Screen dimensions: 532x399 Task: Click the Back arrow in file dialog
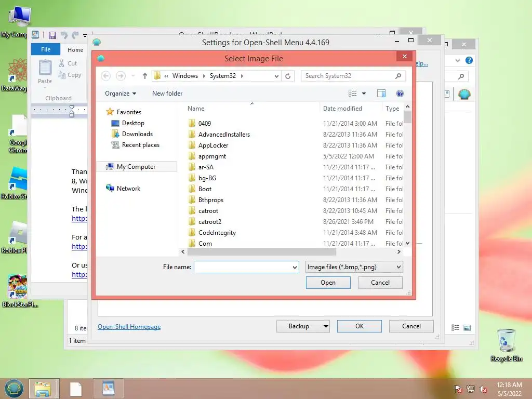click(x=105, y=76)
